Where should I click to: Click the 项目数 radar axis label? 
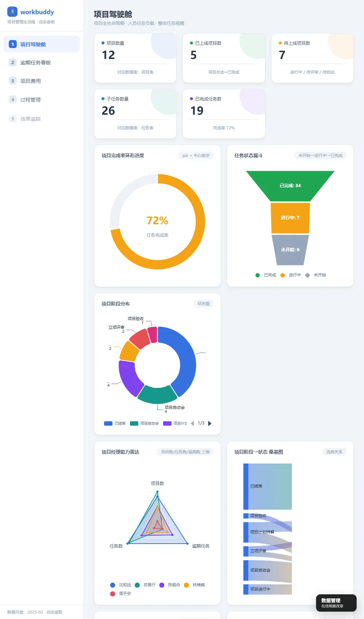tap(158, 483)
